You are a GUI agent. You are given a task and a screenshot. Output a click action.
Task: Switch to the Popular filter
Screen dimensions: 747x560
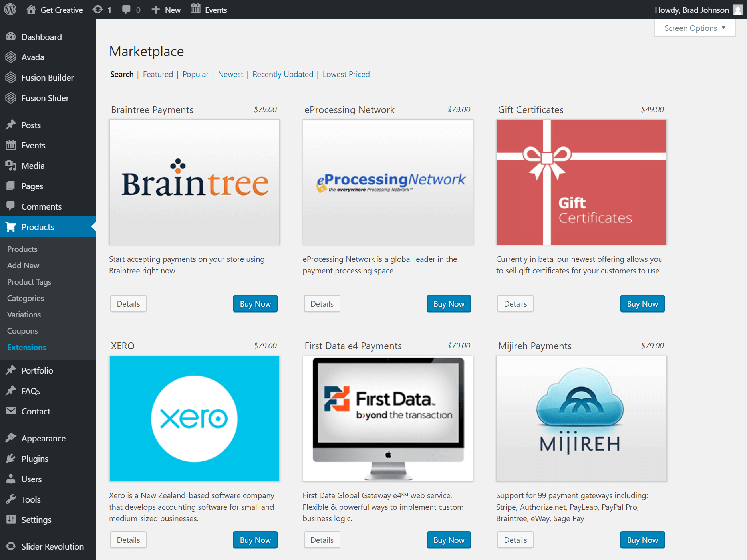coord(195,74)
